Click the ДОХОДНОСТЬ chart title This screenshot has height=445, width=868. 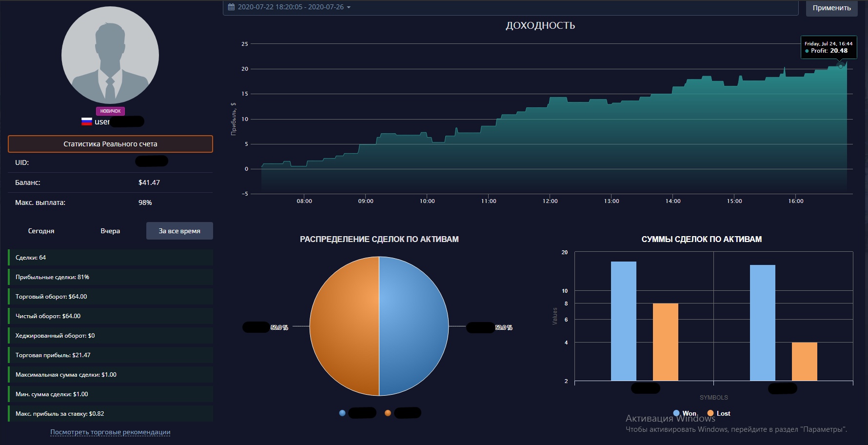pyautogui.click(x=540, y=25)
